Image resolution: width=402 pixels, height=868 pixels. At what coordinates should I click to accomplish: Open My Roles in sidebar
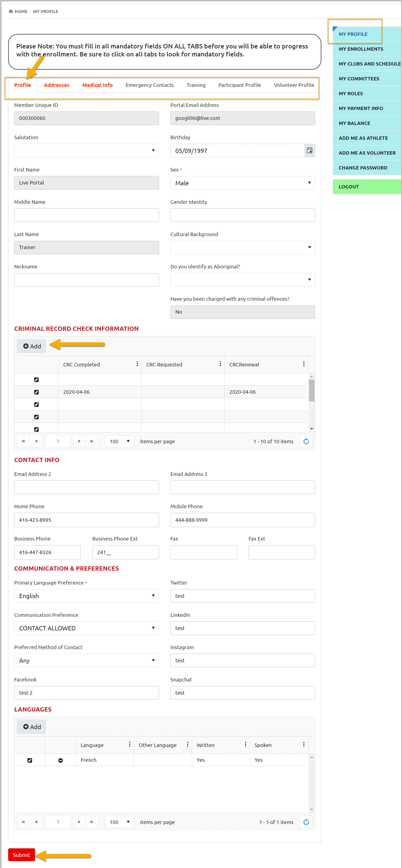[x=367, y=93]
